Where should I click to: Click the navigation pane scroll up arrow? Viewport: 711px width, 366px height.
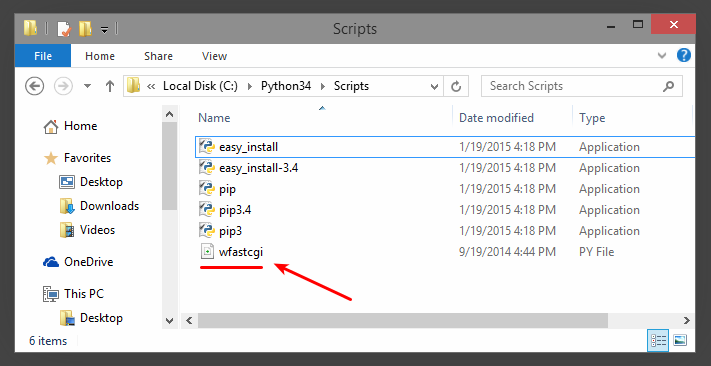click(x=170, y=115)
